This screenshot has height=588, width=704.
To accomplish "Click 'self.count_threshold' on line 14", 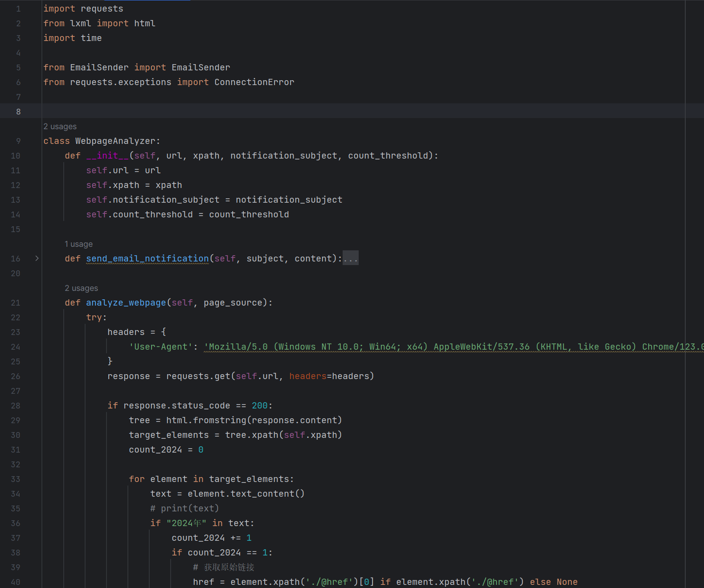I will 139,214.
